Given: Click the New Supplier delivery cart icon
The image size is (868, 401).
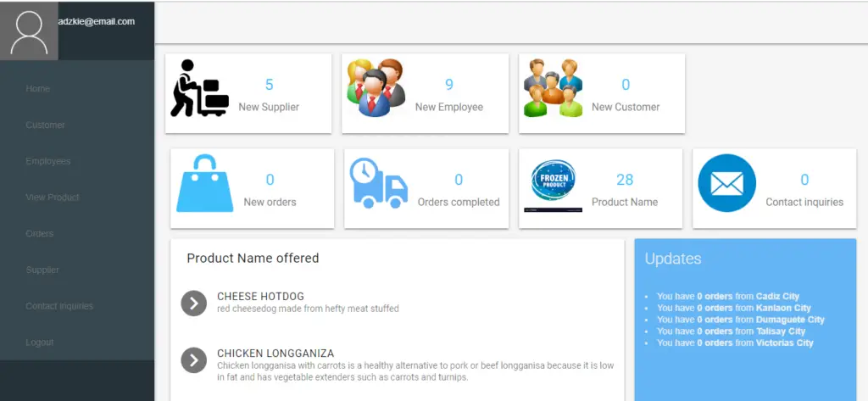Looking at the screenshot, I should [199, 88].
